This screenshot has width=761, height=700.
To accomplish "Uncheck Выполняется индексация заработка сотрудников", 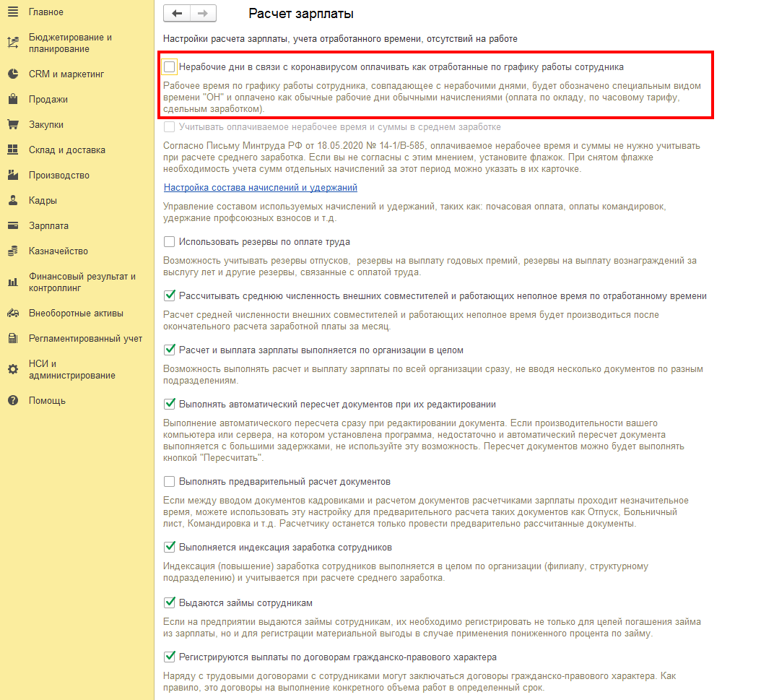I will point(170,547).
